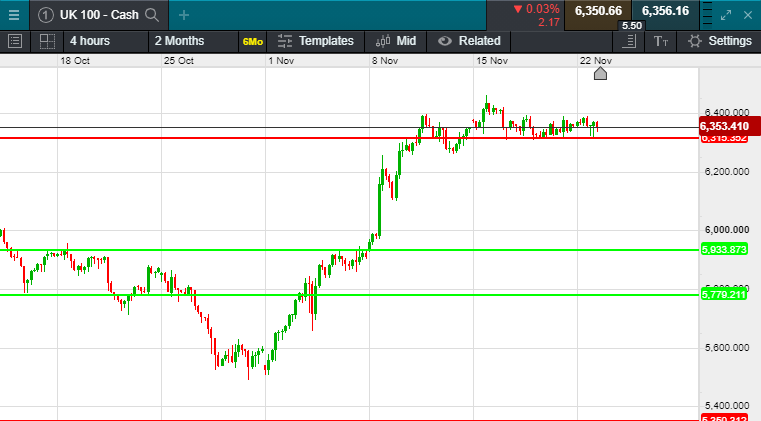
Task: Select the red 6,353.410 current price label
Action: [729, 126]
